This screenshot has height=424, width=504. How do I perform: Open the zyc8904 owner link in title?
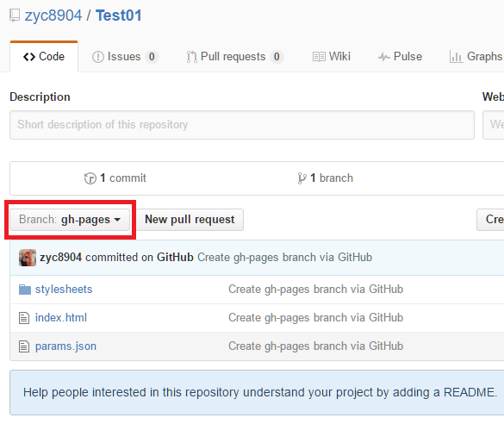click(x=53, y=16)
